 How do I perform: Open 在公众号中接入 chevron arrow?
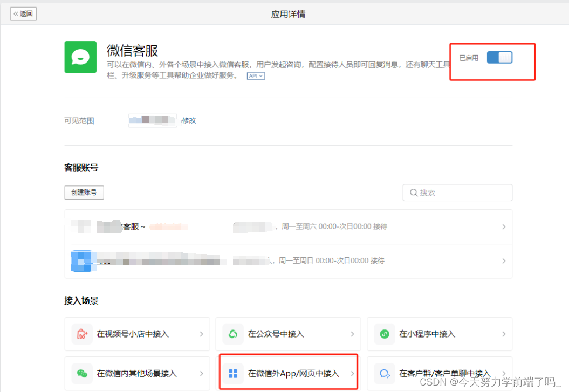coord(352,334)
